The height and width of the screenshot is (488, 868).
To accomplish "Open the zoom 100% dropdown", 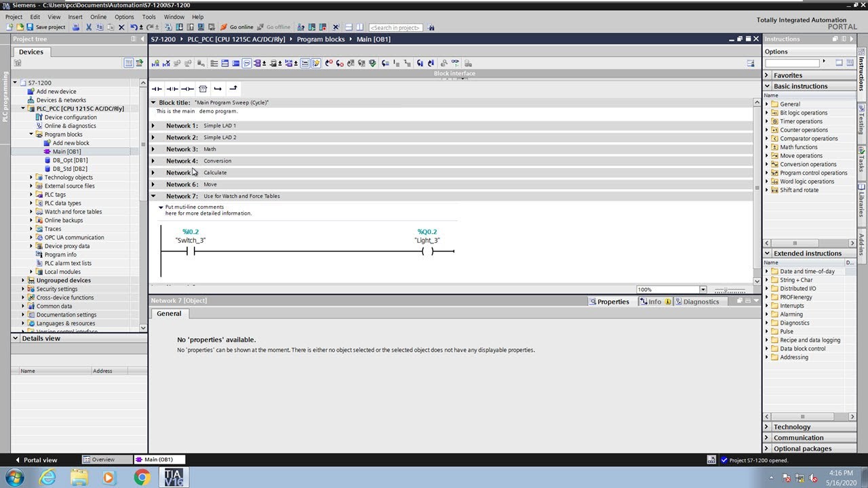I will pyautogui.click(x=703, y=289).
